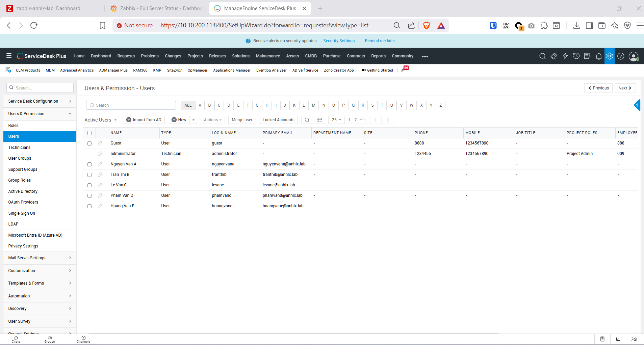Image resolution: width=644 pixels, height=345 pixels.
Task: Click the recent items history icon
Action: [576, 56]
